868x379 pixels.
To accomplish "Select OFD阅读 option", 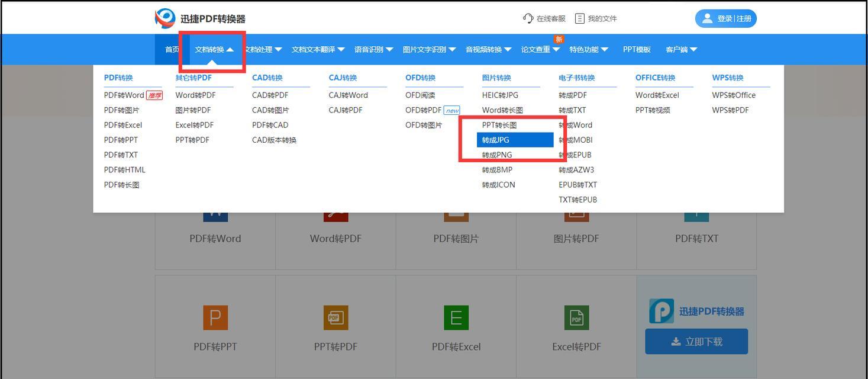I will click(421, 95).
